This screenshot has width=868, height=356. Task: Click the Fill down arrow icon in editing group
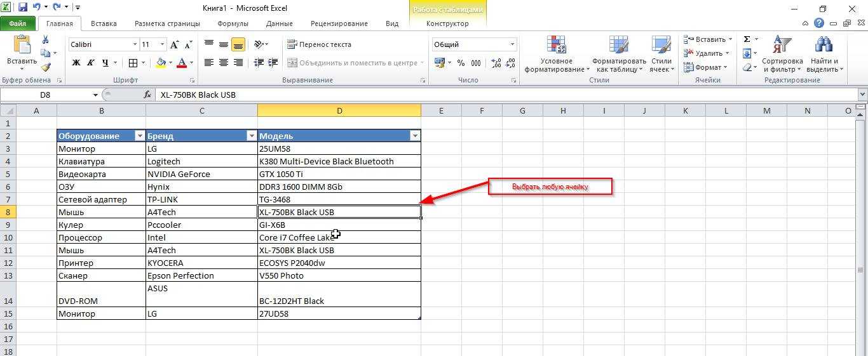point(747,53)
